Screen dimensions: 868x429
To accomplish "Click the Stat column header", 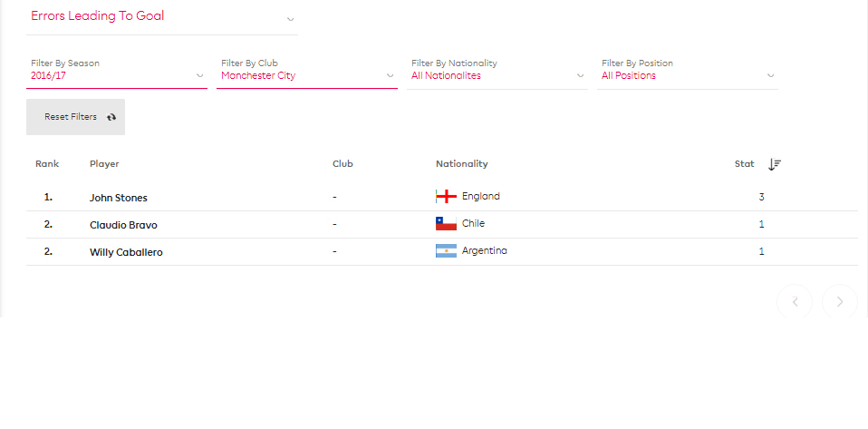I will pos(744,164).
